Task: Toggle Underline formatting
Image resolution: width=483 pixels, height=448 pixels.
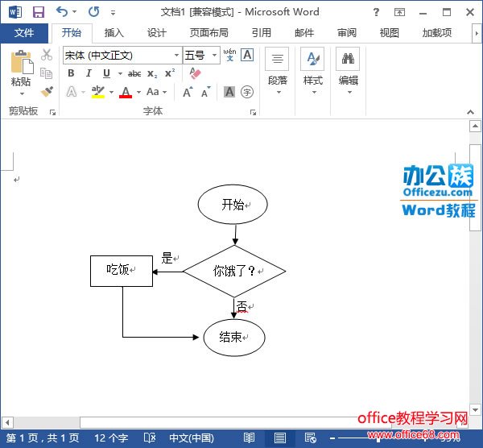Action: pyautogui.click(x=106, y=73)
